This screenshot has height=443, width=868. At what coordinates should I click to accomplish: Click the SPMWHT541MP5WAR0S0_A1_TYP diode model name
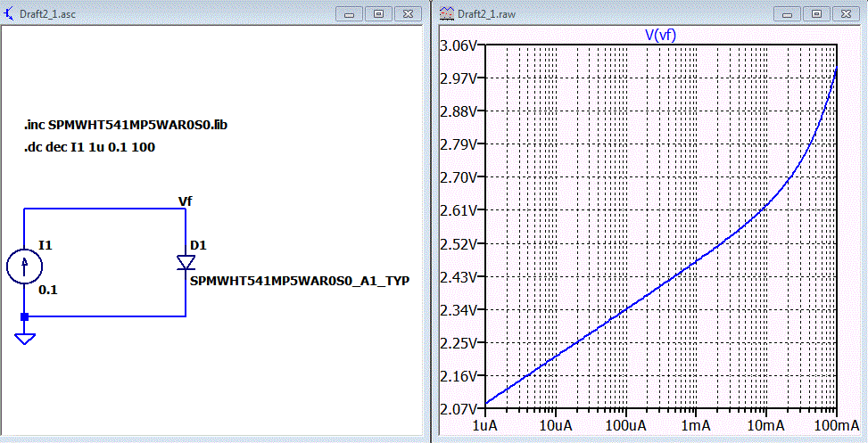300,282
